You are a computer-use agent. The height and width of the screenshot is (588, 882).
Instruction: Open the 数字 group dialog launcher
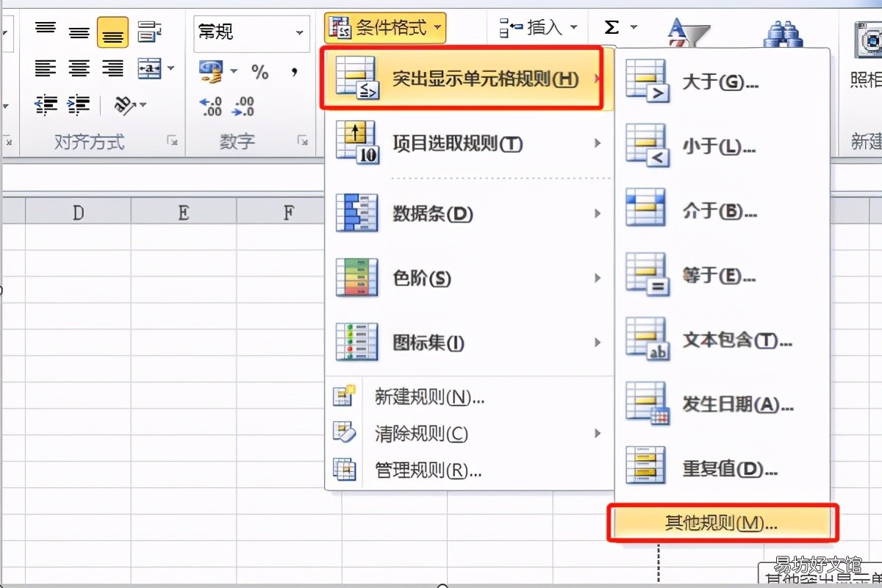302,140
